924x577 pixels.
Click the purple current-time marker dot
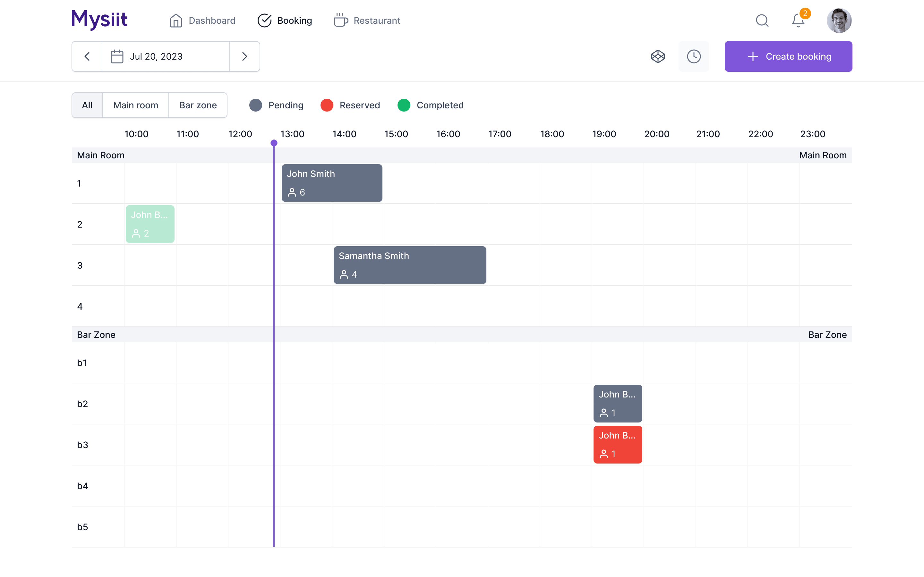coord(274,143)
